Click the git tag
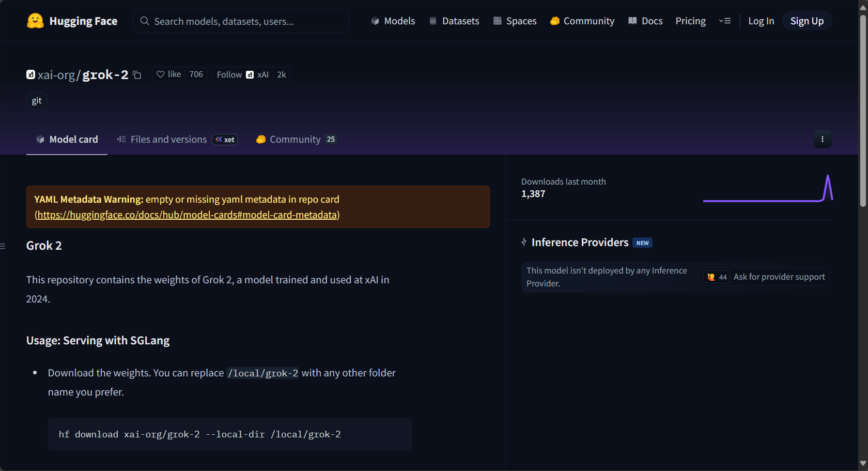 point(37,101)
